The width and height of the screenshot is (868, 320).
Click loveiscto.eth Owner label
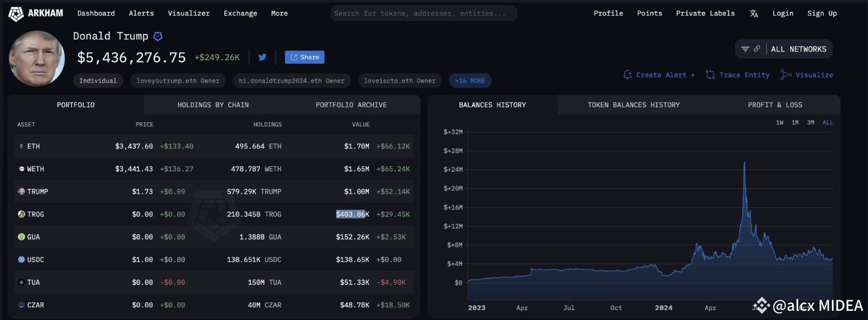400,80
